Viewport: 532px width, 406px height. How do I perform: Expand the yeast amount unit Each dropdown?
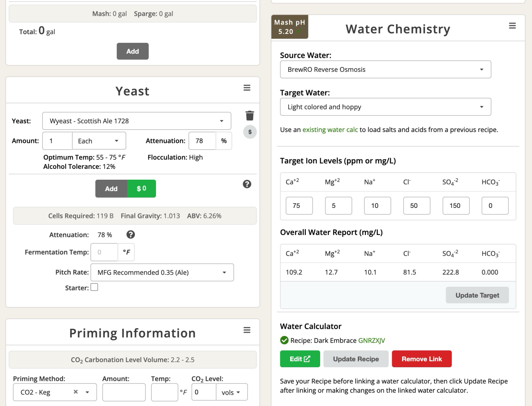click(99, 141)
